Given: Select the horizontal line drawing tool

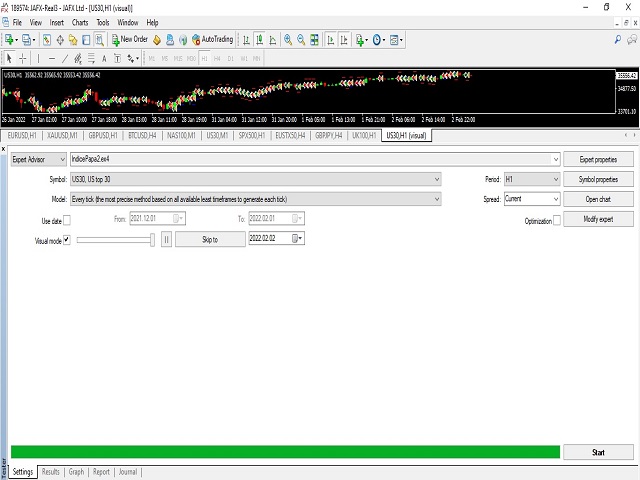Looking at the screenshot, I should point(52,59).
